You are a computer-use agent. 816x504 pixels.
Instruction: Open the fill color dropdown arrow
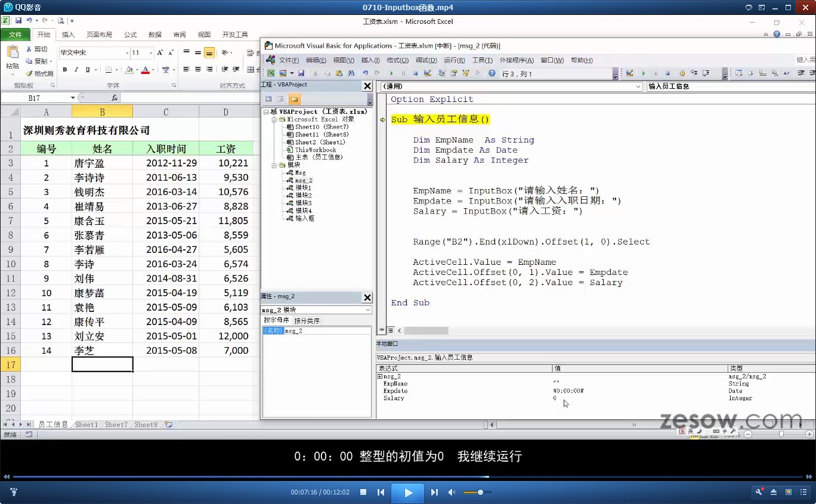[x=137, y=70]
